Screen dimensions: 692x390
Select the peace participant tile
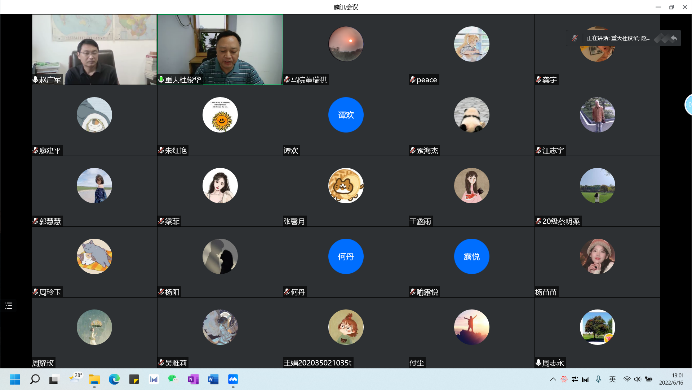point(471,49)
